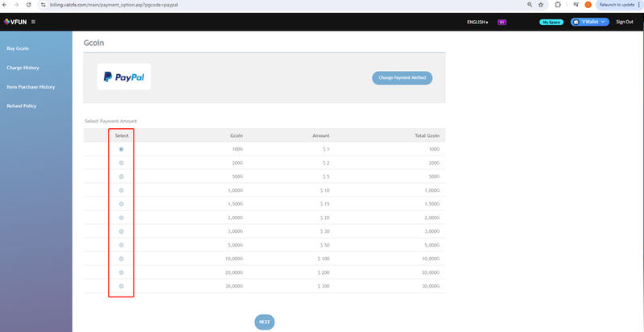Open Item Purchase History in the sidebar
The height and width of the screenshot is (332, 644).
click(31, 87)
